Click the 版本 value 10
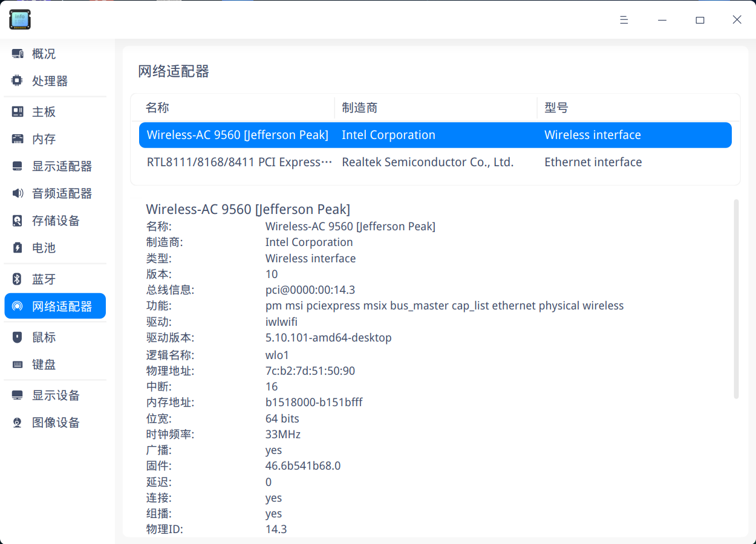 point(272,274)
